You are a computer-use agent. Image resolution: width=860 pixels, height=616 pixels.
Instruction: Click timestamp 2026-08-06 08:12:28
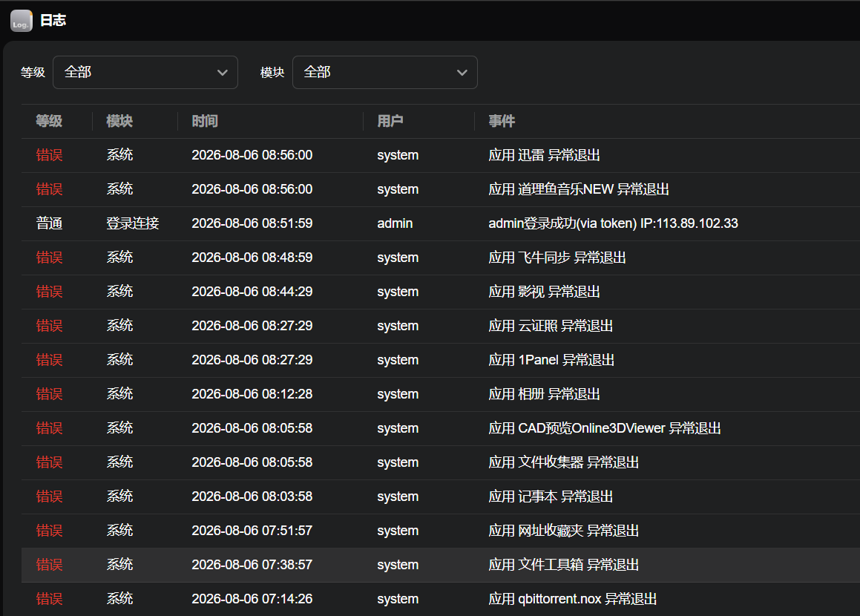point(252,394)
